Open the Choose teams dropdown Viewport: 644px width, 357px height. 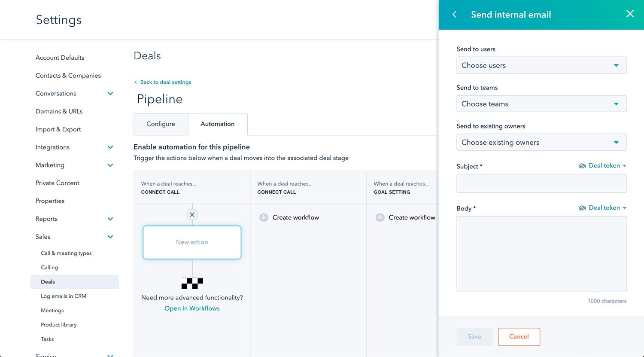coord(541,104)
